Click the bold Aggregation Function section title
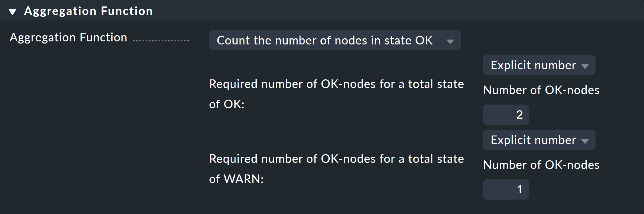Viewport: 644px width, 214px height. [x=88, y=11]
